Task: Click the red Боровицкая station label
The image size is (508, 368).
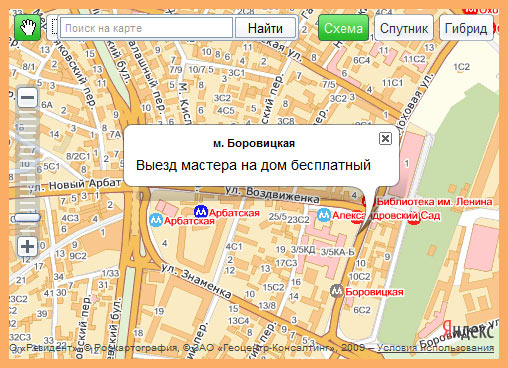Action: click(374, 292)
